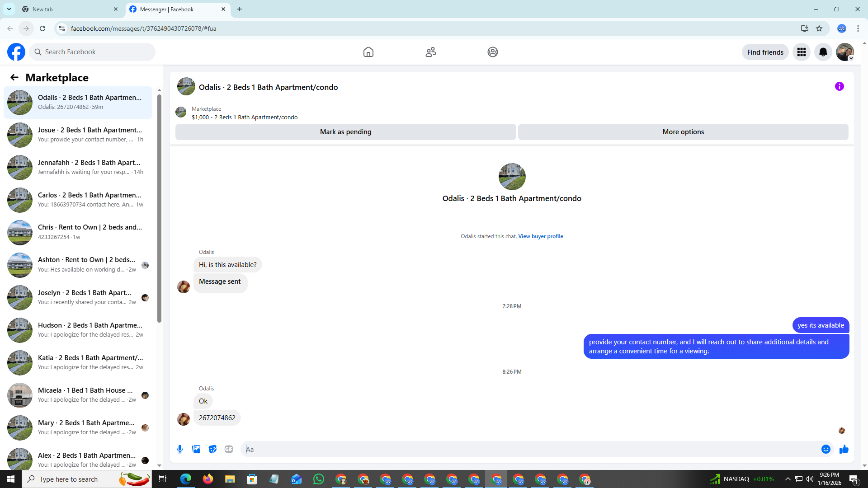Open the emoji picker in the message box
This screenshot has width=868, height=488.
point(826,449)
